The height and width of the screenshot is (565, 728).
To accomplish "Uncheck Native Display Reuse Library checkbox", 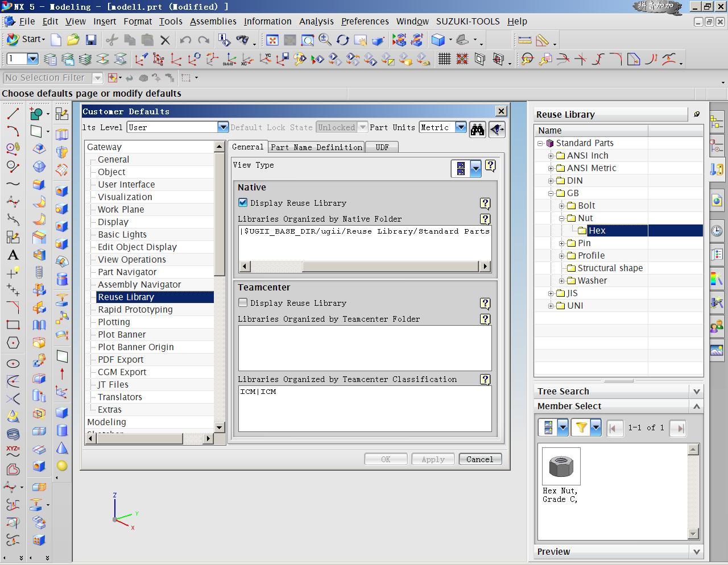I will pos(243,202).
